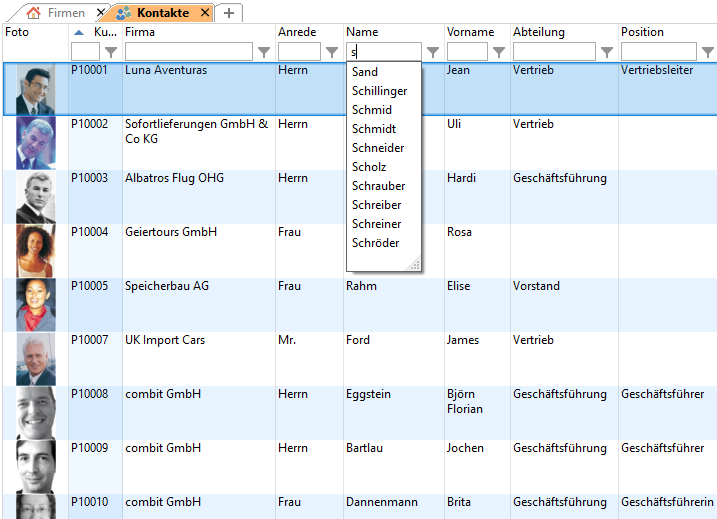Screen dimensions: 717x519
Task: Click the Abteilung column filter funnel icon
Action: [606, 52]
